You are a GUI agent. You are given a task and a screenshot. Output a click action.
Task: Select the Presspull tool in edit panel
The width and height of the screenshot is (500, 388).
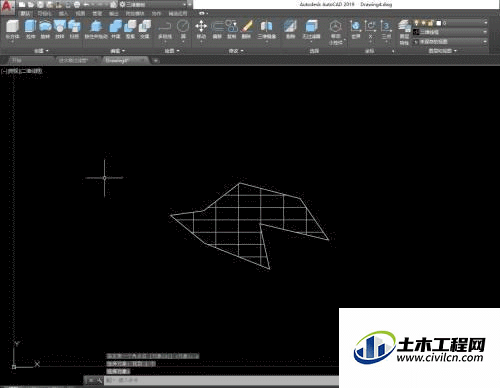click(x=96, y=29)
